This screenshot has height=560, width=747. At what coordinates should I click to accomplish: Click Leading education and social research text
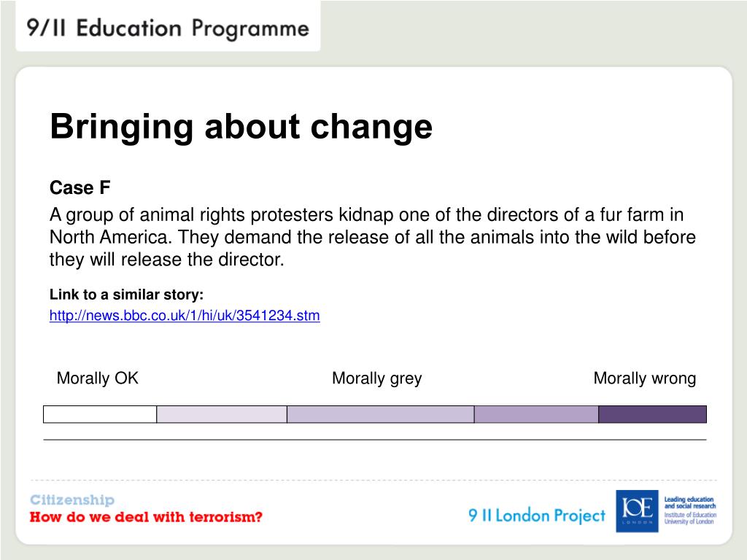[x=690, y=502]
